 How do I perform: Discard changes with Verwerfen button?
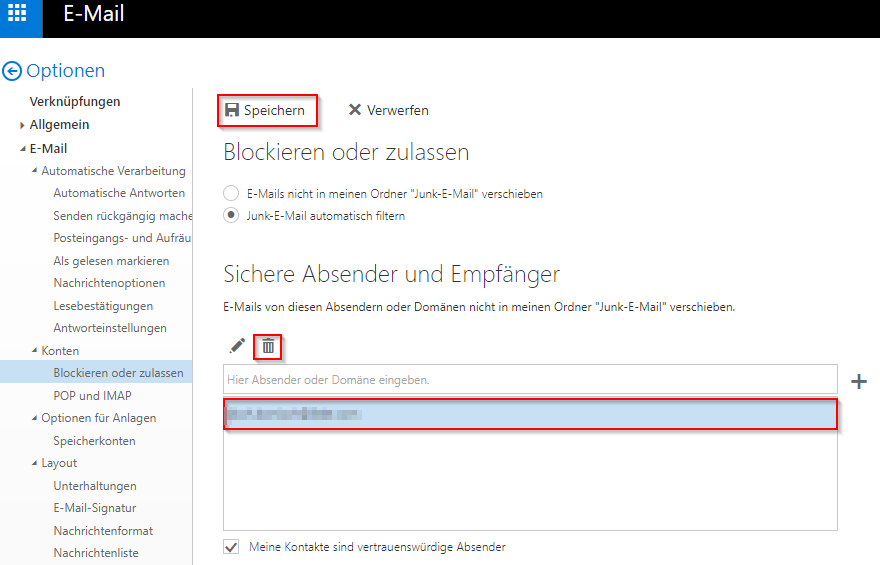point(388,110)
